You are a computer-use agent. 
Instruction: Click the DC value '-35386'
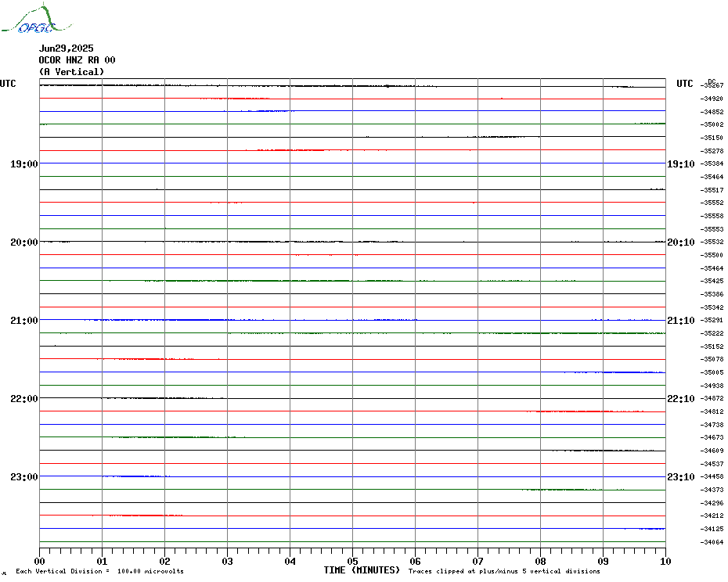(712, 294)
